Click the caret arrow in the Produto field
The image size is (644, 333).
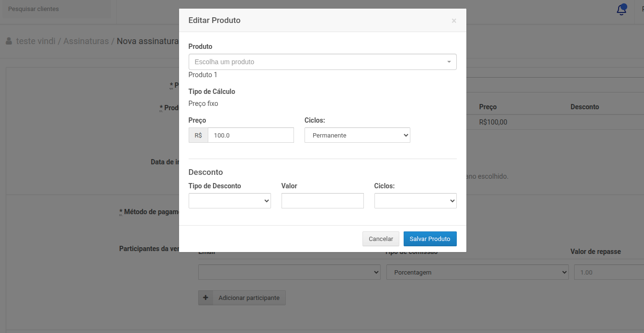pos(449,62)
